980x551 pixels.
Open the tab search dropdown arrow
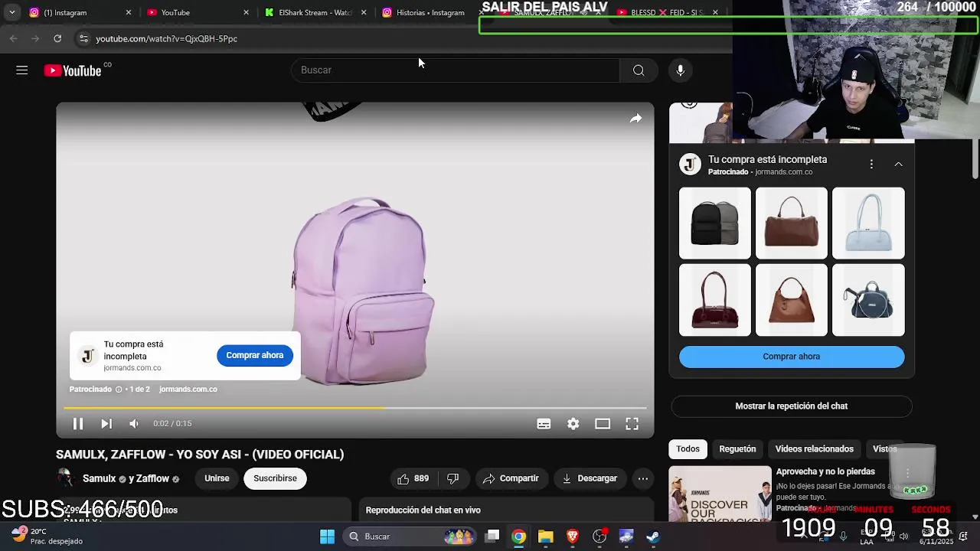pos(11,12)
